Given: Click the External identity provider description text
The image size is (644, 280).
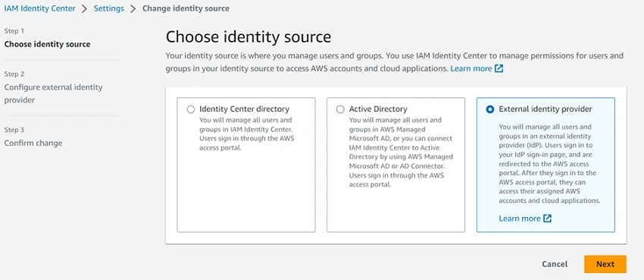Looking at the screenshot, I should pos(550,164).
